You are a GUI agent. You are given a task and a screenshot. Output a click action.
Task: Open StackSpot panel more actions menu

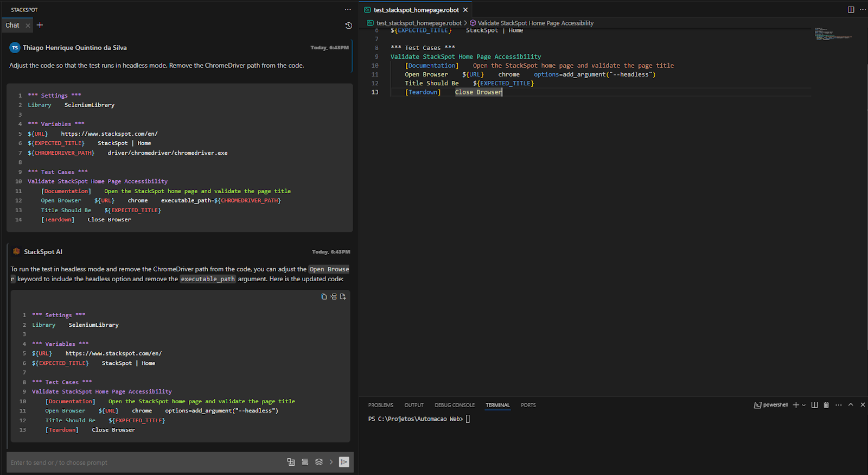pos(348,10)
